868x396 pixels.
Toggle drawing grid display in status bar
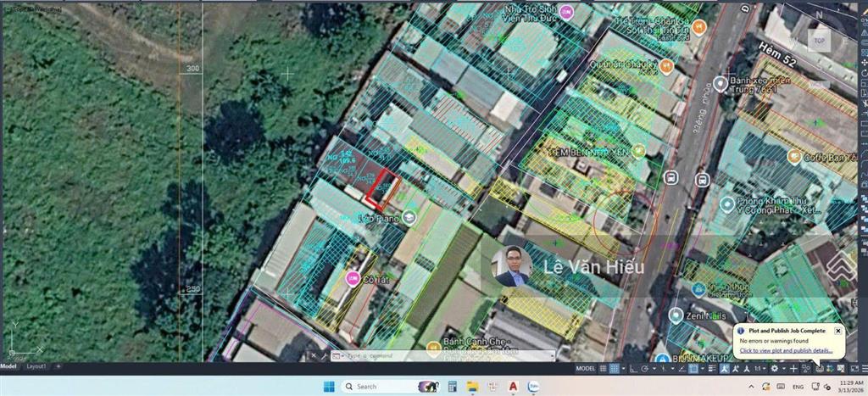[603, 368]
